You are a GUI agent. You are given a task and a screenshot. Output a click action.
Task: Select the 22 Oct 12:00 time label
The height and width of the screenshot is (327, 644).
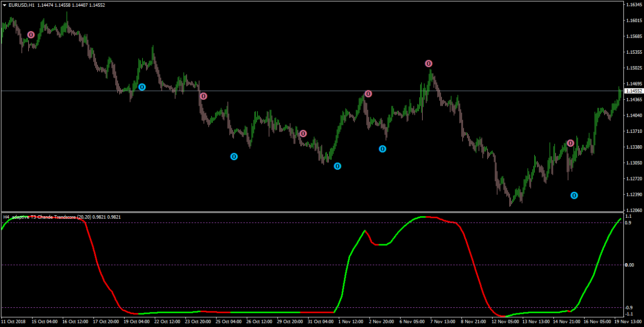coord(167,322)
